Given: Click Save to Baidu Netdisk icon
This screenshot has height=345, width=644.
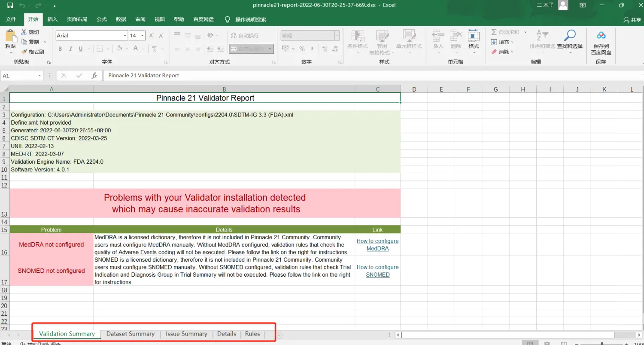Looking at the screenshot, I should click(601, 36).
